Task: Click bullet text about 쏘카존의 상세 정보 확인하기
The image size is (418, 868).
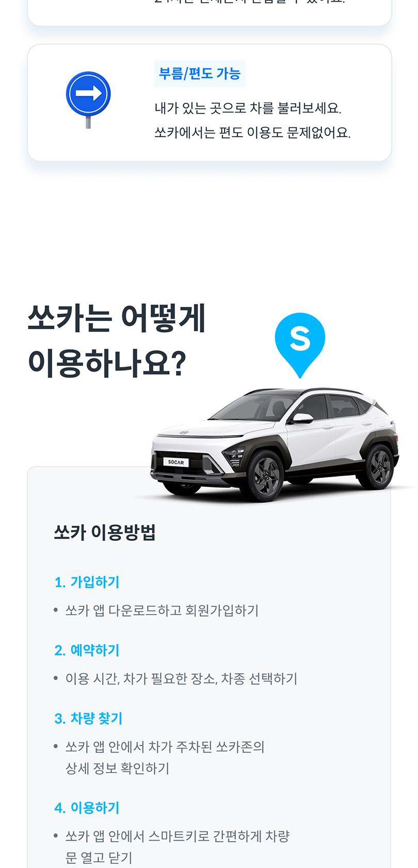Action: (165, 758)
